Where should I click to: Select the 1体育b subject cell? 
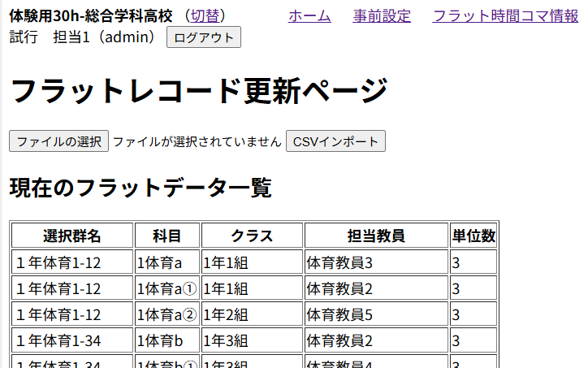point(160,340)
